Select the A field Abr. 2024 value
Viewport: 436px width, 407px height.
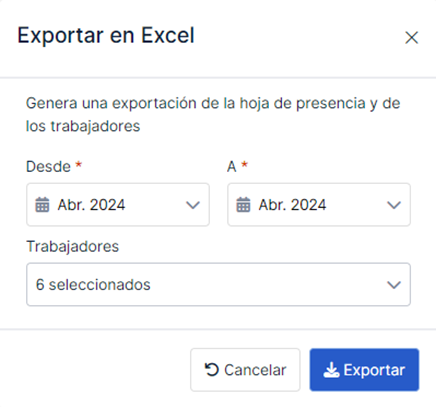292,205
